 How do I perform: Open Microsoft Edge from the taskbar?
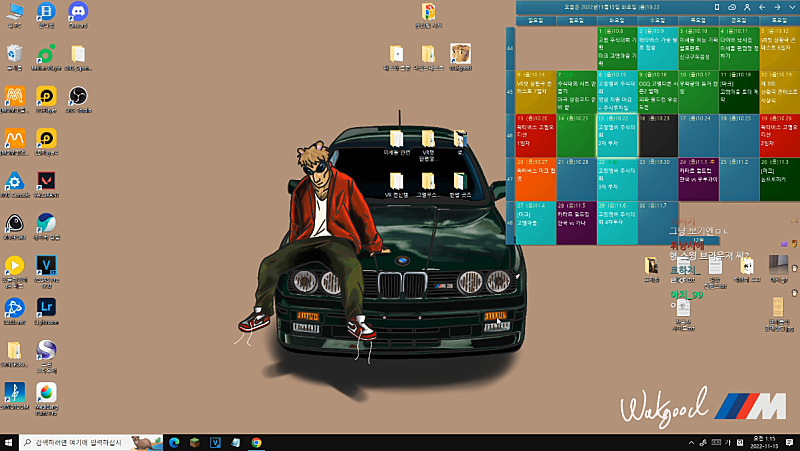coord(173,441)
